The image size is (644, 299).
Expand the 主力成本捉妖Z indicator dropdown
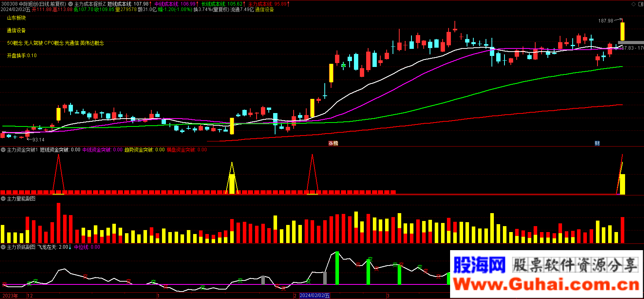(71, 4)
